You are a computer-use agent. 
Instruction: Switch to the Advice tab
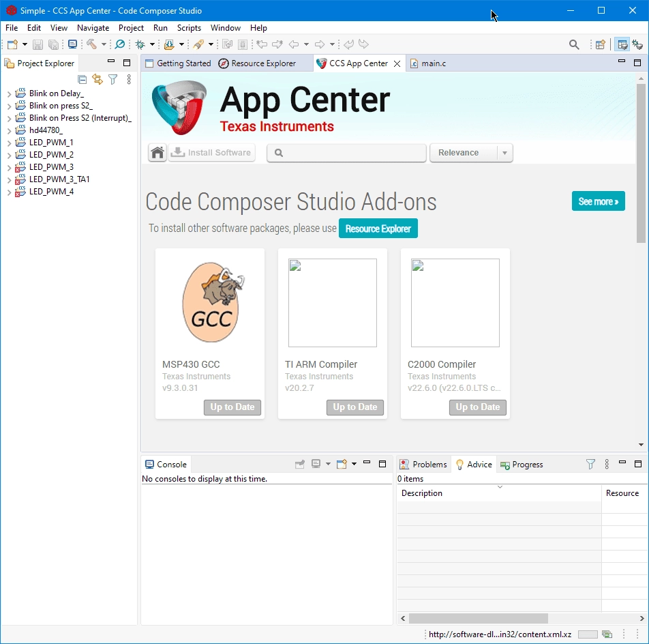474,465
